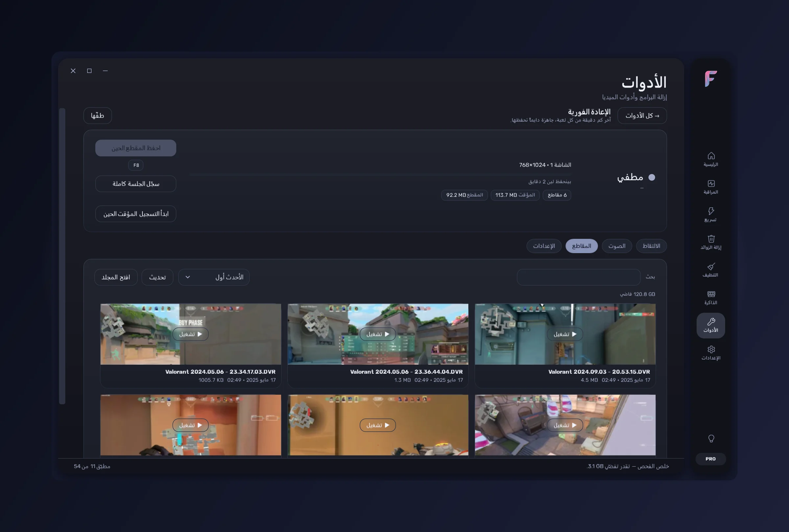Play the Valorant 2024.05.06 - 23.36.44.04 clip
The image size is (789, 532).
pos(377,334)
